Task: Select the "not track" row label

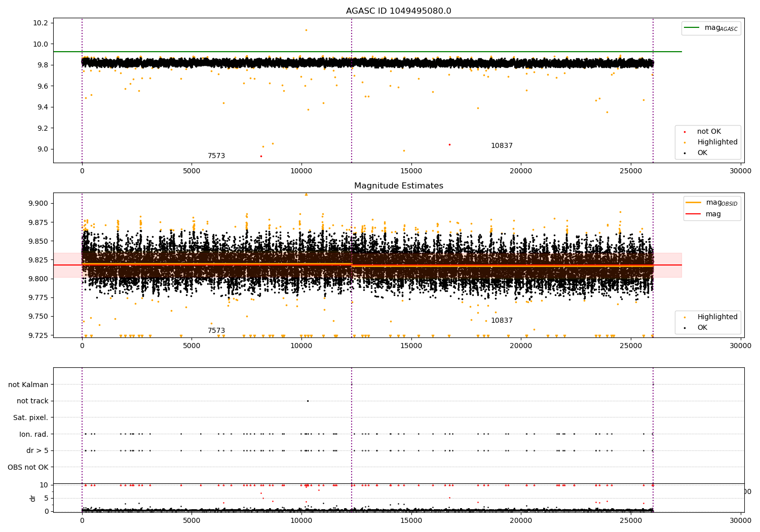Action: coord(32,401)
